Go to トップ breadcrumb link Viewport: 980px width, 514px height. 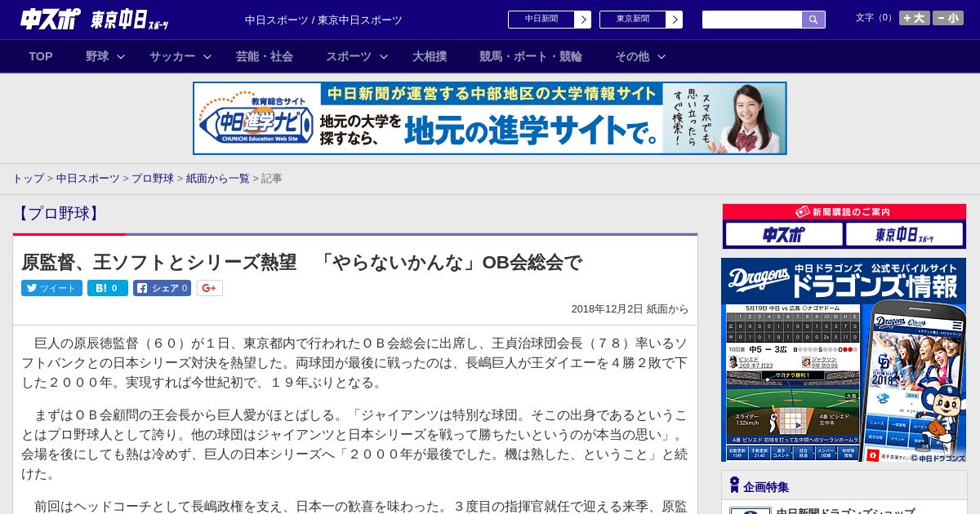(28, 178)
